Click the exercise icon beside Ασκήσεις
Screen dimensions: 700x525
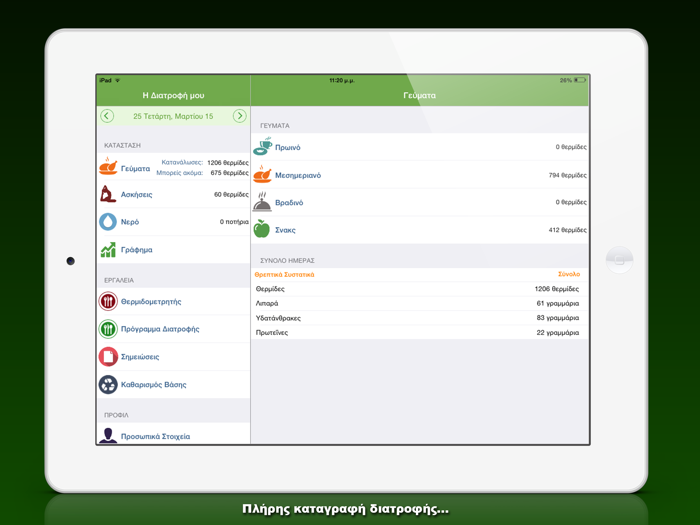[x=108, y=194]
